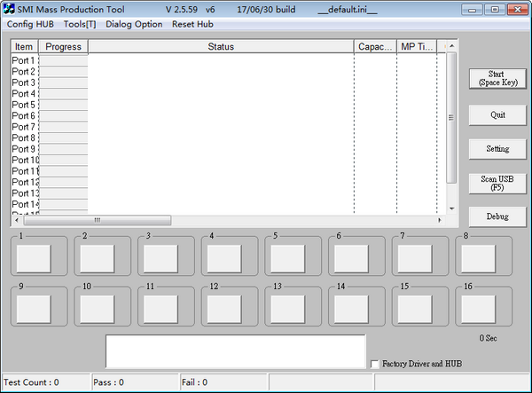This screenshot has width=532, height=393.
Task: Enable Factory Driver and HUB checkbox
Action: click(374, 364)
